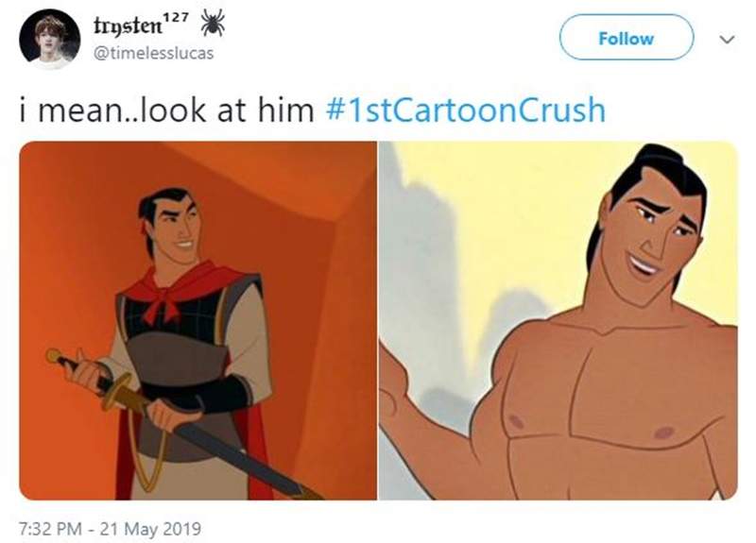Expand the tweet options chevron
The image size is (756, 543).
coord(726,40)
